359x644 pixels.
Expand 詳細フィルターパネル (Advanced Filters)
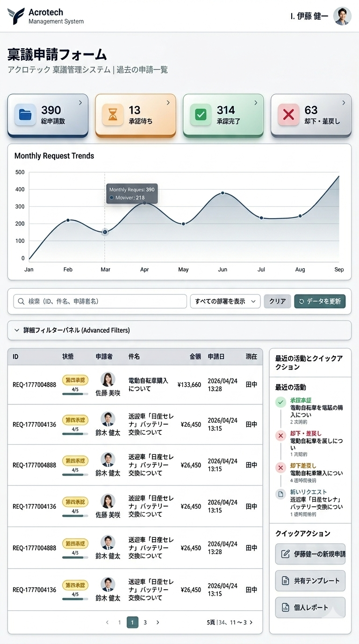pyautogui.click(x=179, y=330)
